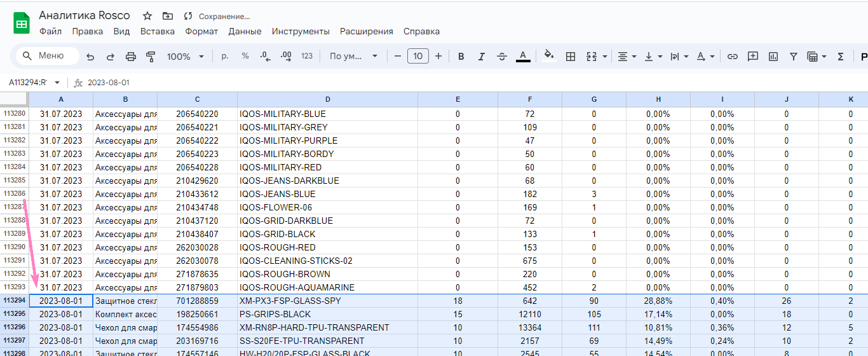This screenshot has height=356, width=868.
Task: Open the Вставка menu
Action: (158, 31)
